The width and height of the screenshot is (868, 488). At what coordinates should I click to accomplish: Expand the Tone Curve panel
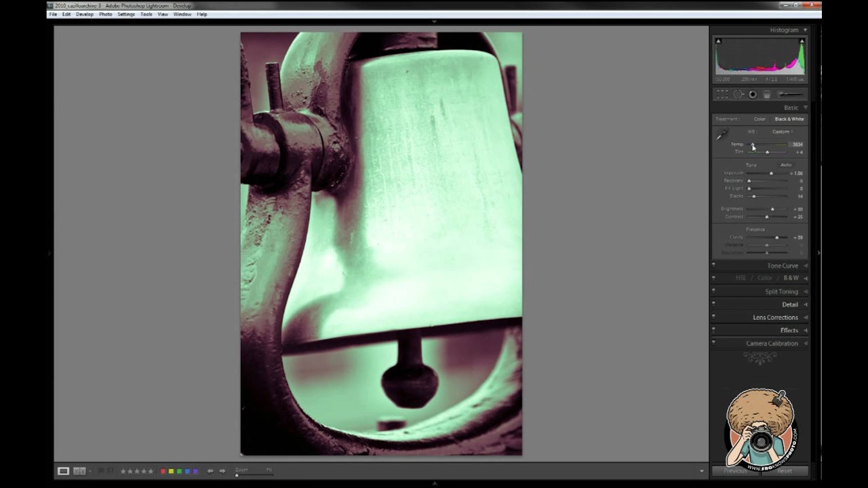click(x=805, y=266)
